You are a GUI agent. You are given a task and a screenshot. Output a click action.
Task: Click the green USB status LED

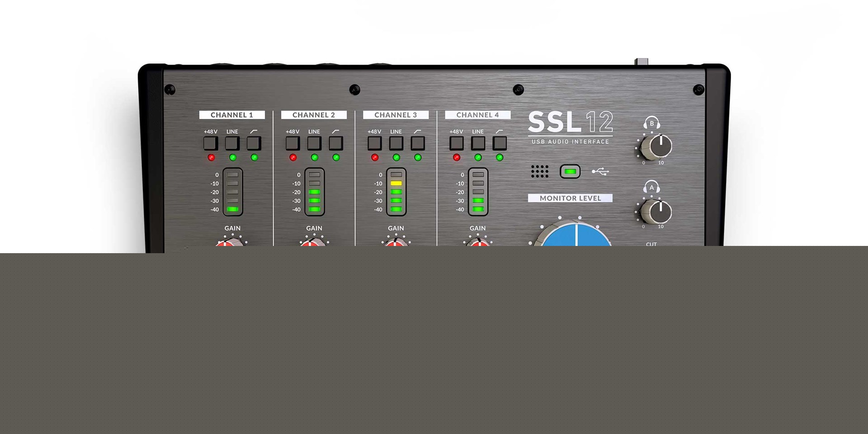(570, 172)
